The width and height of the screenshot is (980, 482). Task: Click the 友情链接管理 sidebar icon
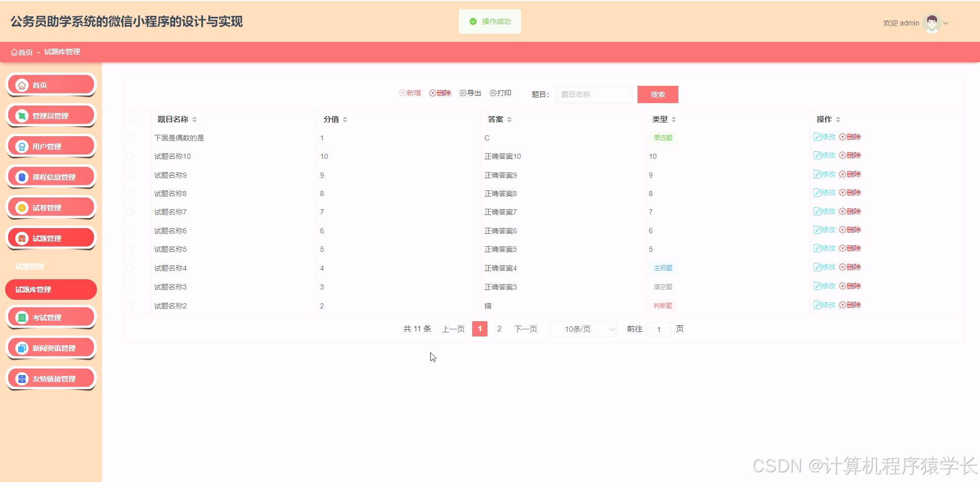(51, 378)
